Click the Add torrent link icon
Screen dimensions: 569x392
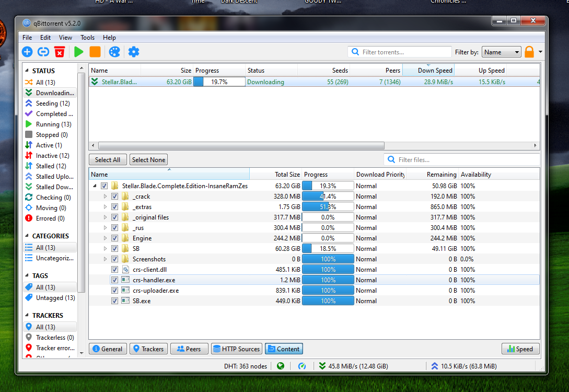pyautogui.click(x=43, y=52)
